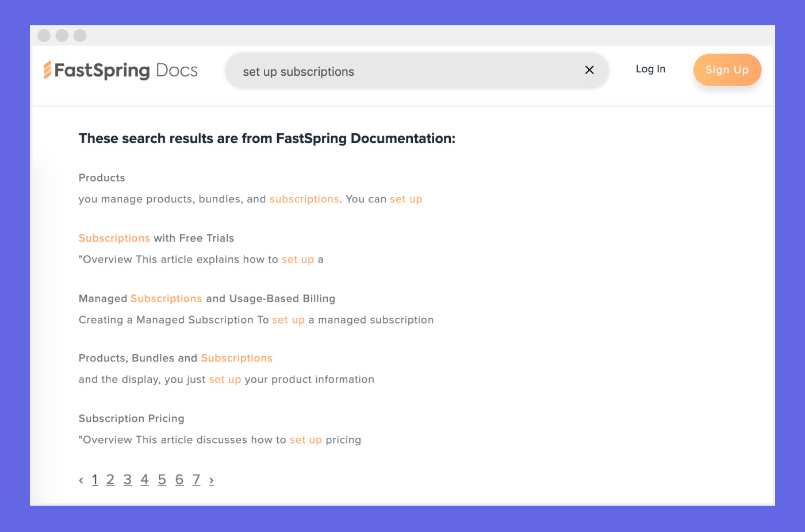This screenshot has width=805, height=532.
Task: Go to page 7 of results
Action: [x=196, y=479]
